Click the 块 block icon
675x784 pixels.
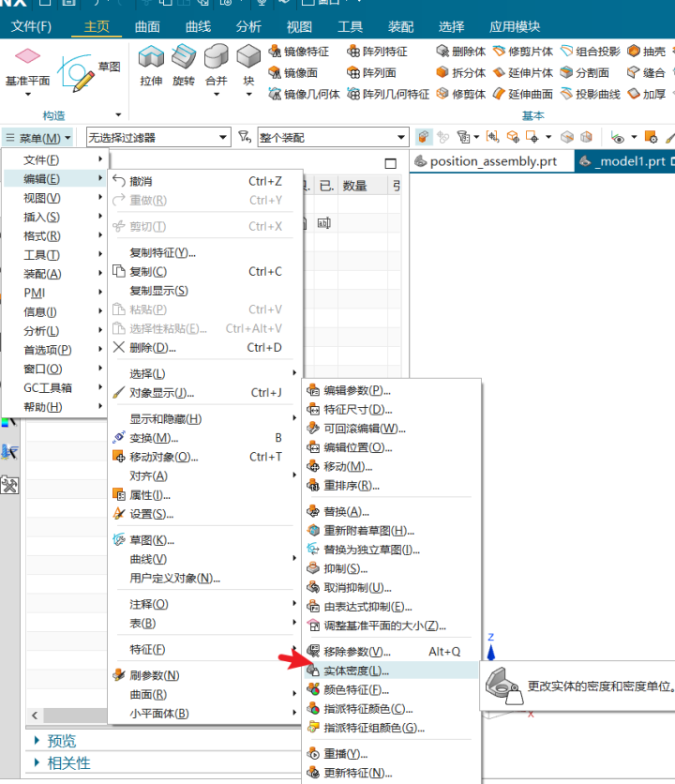coord(248,57)
